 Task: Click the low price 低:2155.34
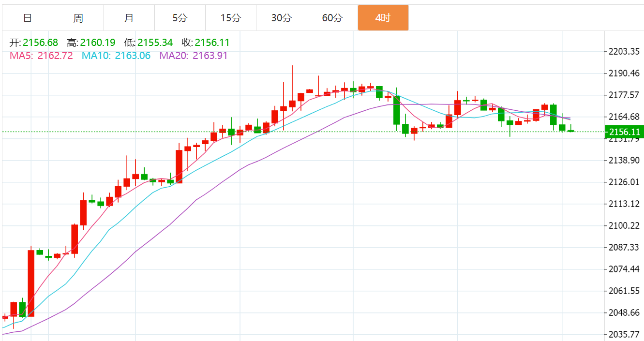coord(148,43)
